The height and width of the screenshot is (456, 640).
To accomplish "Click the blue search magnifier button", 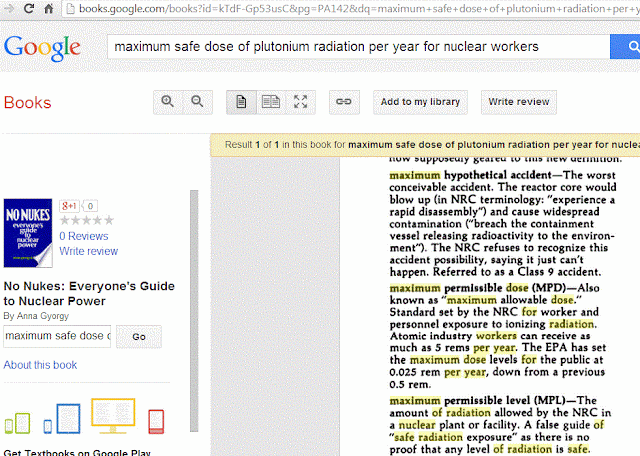I will click(625, 47).
